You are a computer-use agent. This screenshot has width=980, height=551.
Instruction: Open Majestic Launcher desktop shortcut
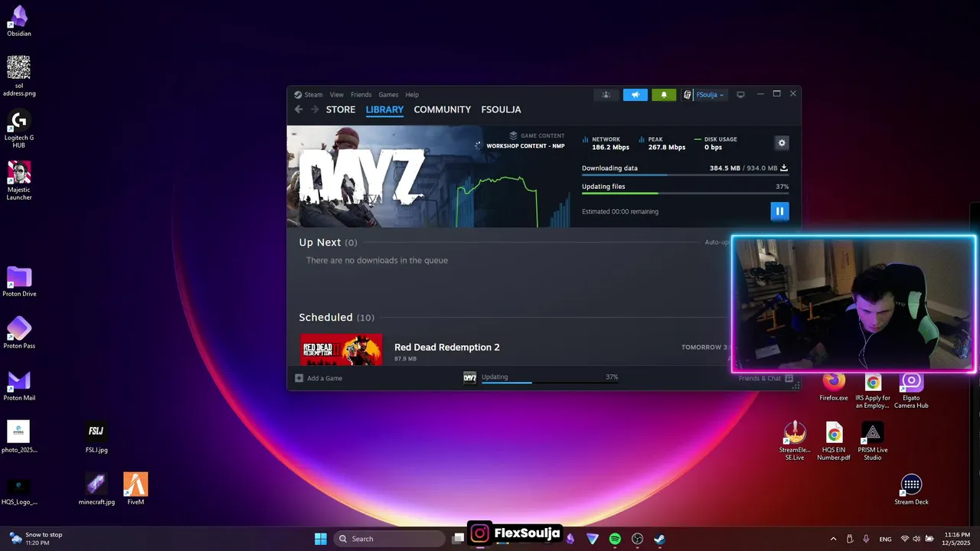[19, 181]
